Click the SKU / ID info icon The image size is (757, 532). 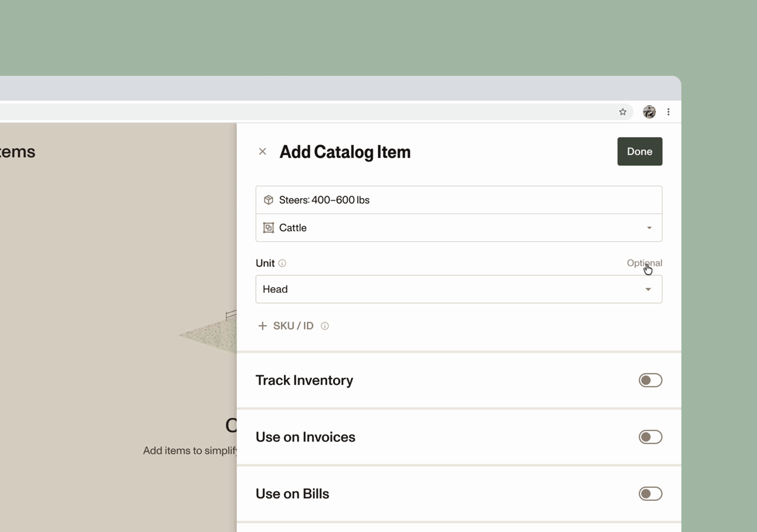tap(325, 326)
